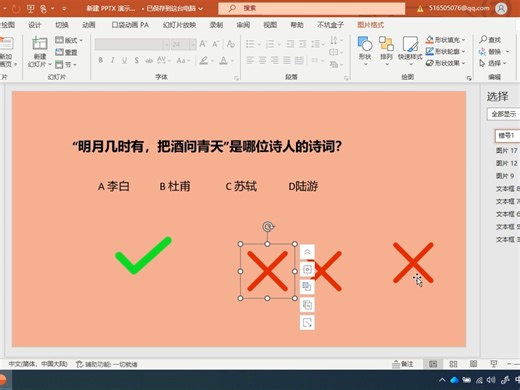Click the Notes (备注) button in status bar
The height and width of the screenshot is (390, 520).
(x=402, y=364)
